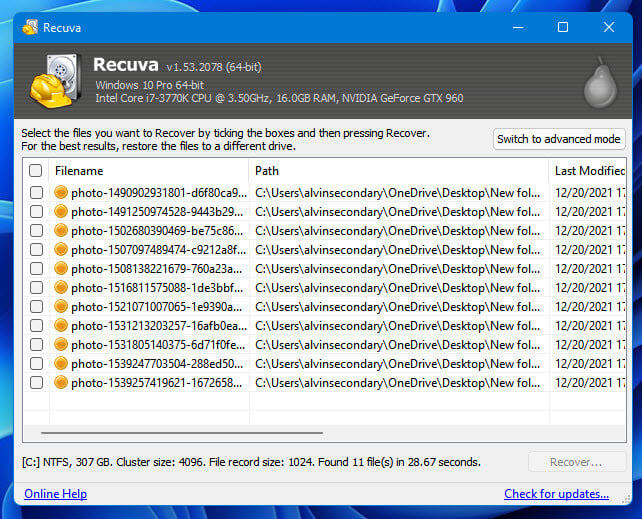This screenshot has width=642, height=519.
Task: Click path cell of photo-1539247703504 row
Action: coord(398,364)
